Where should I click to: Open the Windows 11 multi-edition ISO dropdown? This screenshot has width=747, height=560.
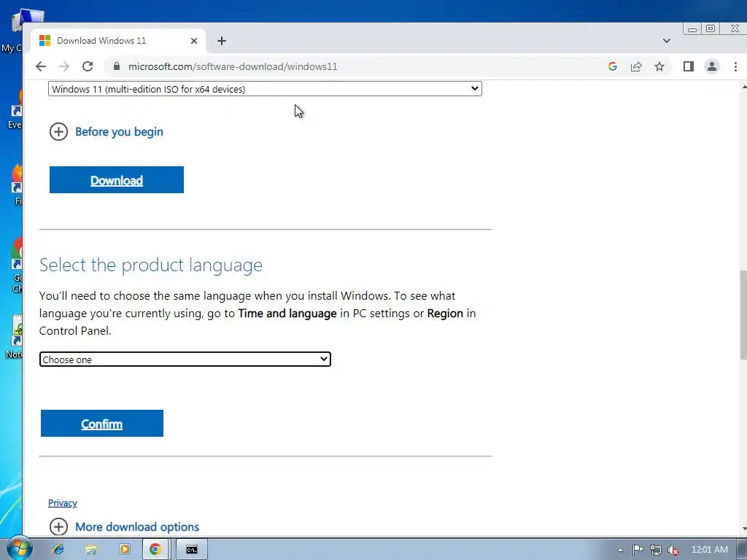click(x=265, y=88)
